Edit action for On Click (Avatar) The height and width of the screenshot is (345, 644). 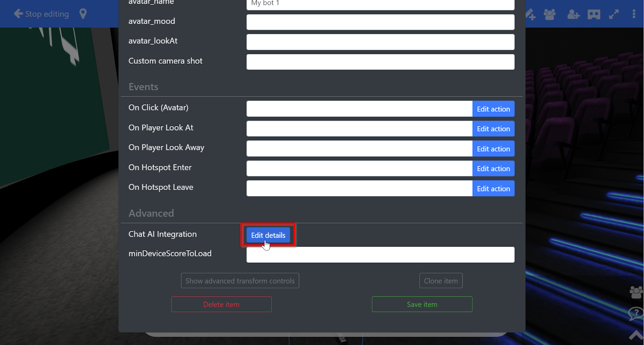click(493, 109)
